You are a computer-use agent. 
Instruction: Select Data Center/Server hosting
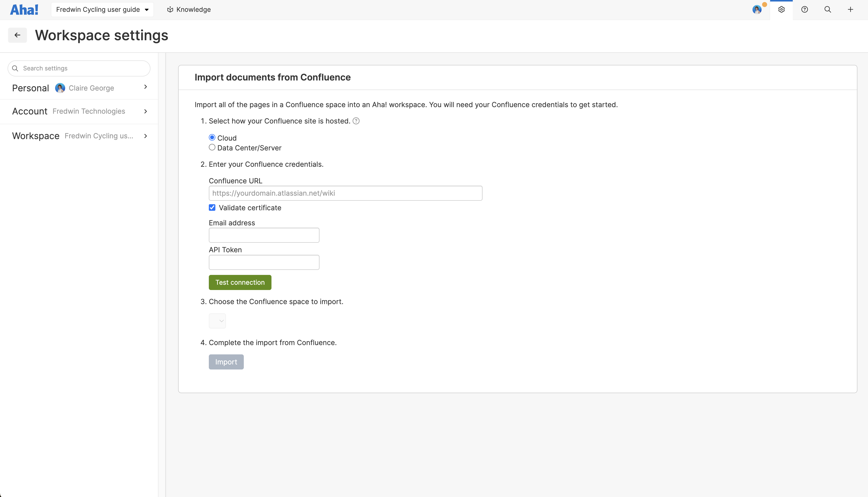212,147
